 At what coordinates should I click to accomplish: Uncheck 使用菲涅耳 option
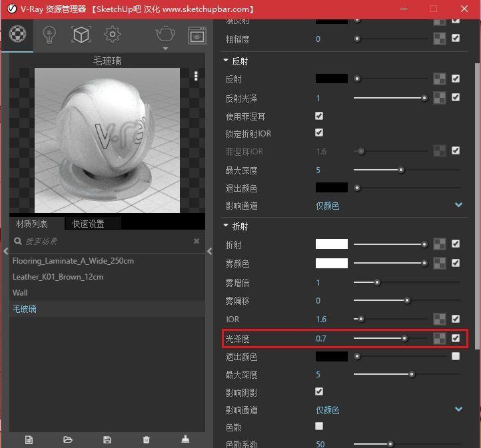[319, 116]
